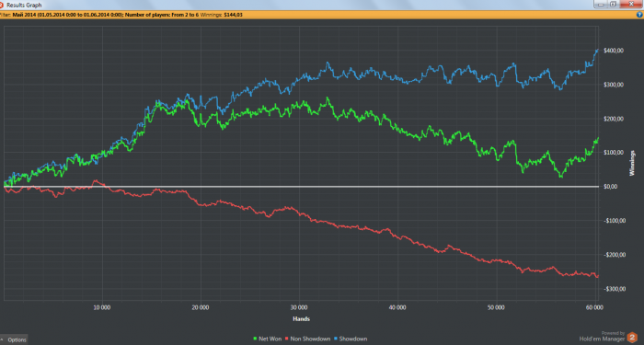Click the Winnings $144,03 summary text
The image size is (644, 345).
pyautogui.click(x=222, y=15)
